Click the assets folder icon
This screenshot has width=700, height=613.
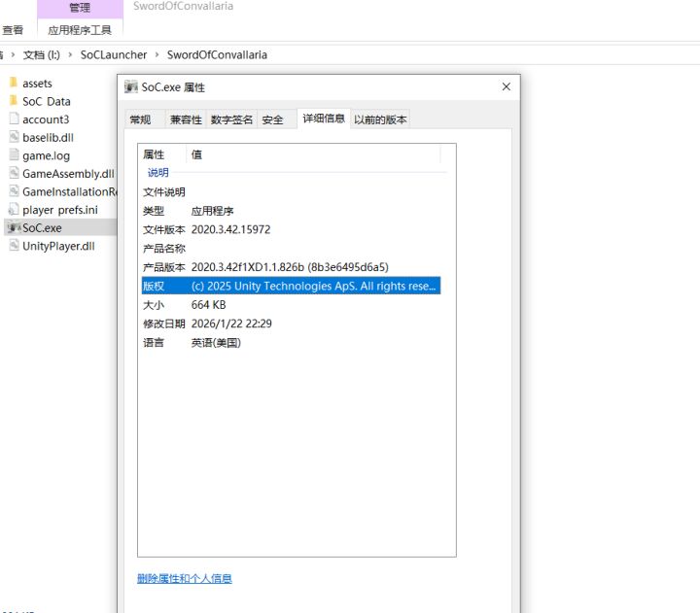[14, 83]
